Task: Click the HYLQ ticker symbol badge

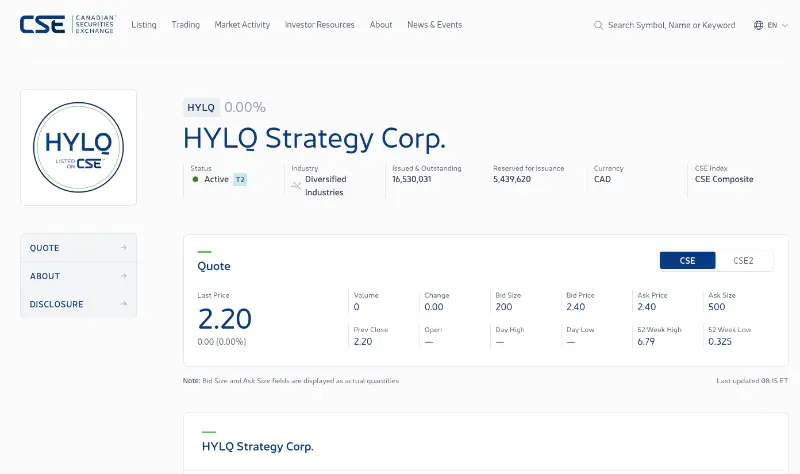Action: point(201,107)
